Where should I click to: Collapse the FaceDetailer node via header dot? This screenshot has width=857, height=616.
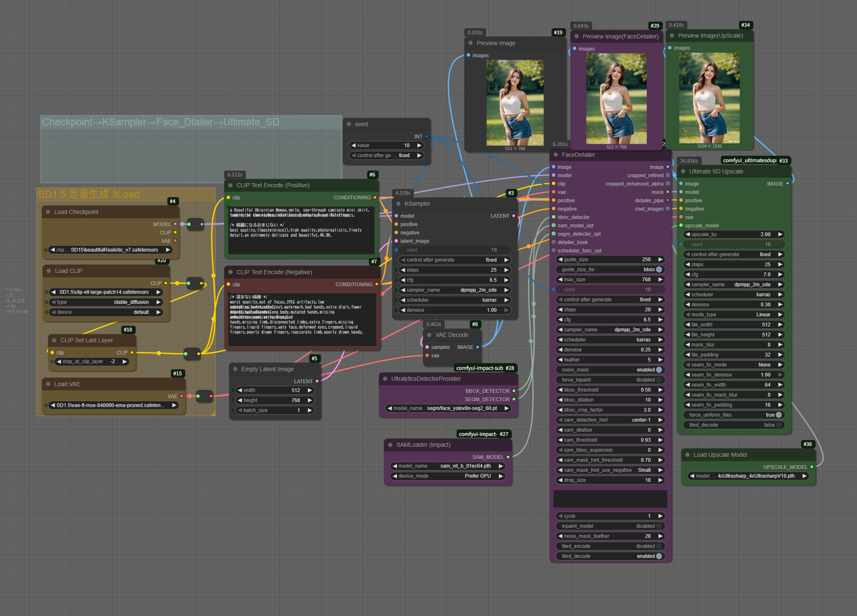point(556,155)
